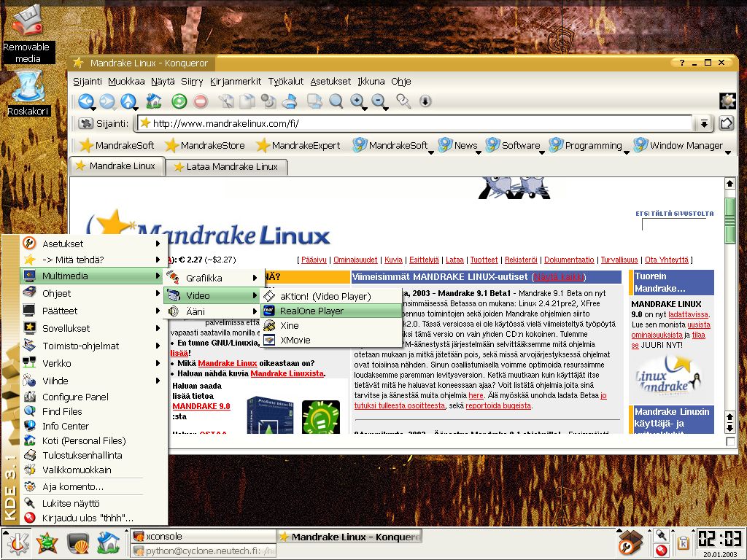Zoom out with the minus magnifier
Viewport: 747px width, 560px height.
[x=379, y=101]
